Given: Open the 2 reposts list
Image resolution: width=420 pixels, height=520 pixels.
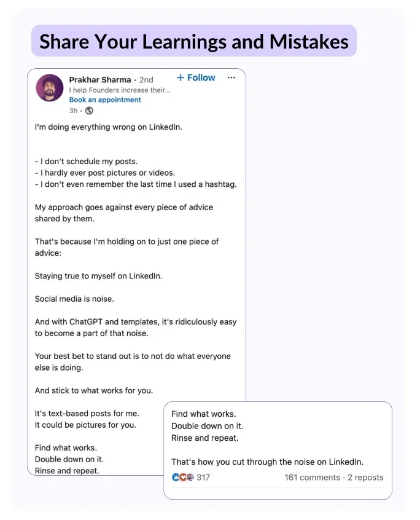Looking at the screenshot, I should 365,477.
